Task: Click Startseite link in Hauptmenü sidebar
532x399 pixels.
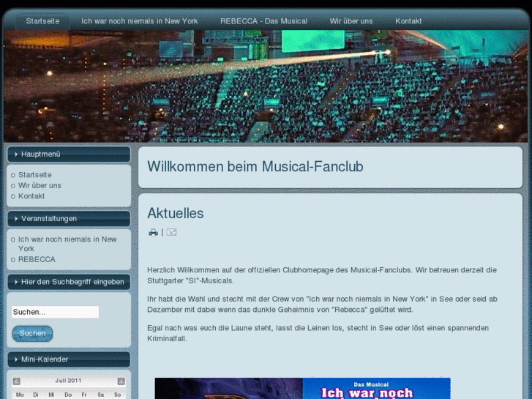Action: (35, 175)
